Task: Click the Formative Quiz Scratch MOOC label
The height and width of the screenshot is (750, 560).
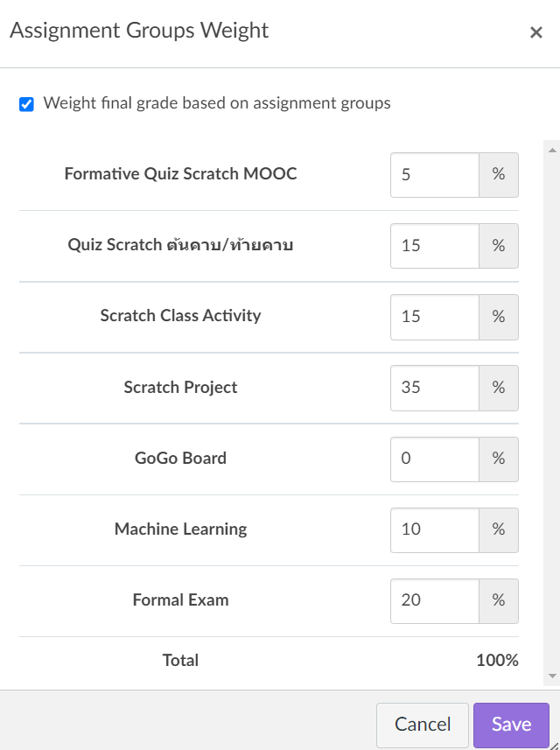Action: pyautogui.click(x=180, y=174)
